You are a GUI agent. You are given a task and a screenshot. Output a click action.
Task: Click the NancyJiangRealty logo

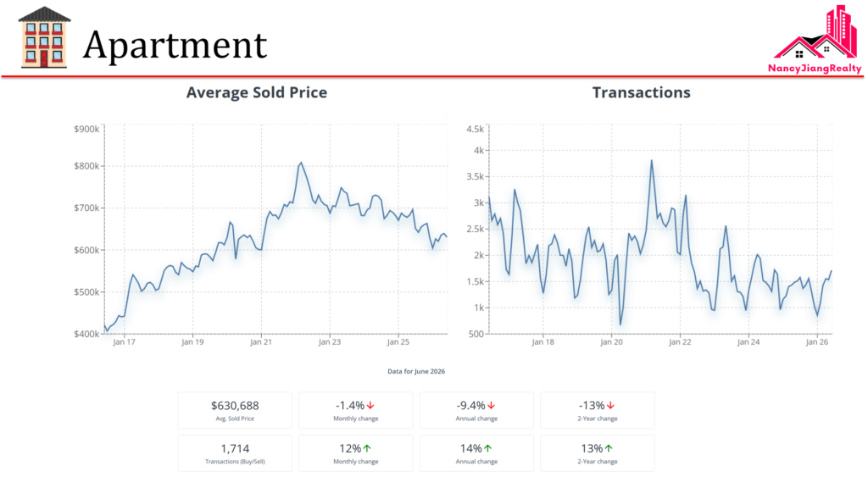[815, 39]
